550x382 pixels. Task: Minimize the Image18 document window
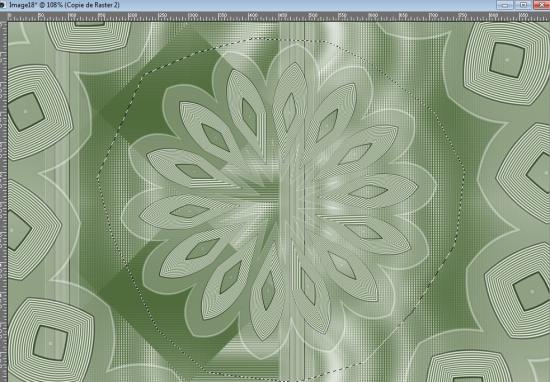coord(505,5)
